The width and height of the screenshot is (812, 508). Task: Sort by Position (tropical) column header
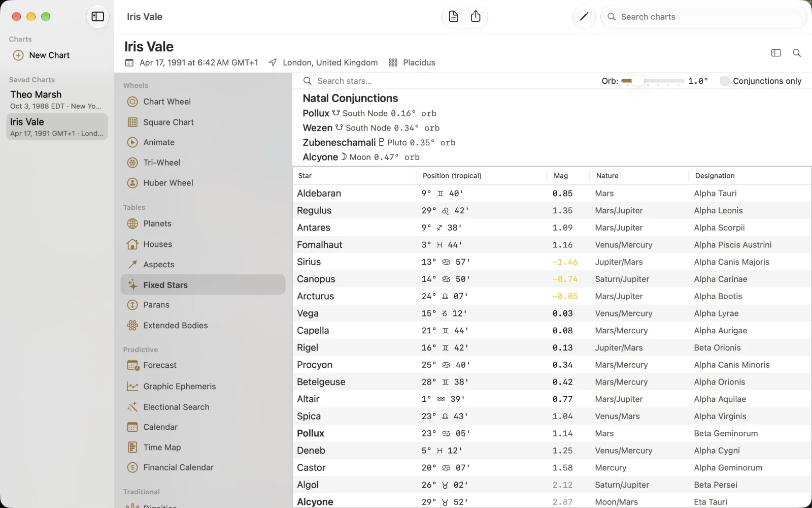(x=482, y=176)
